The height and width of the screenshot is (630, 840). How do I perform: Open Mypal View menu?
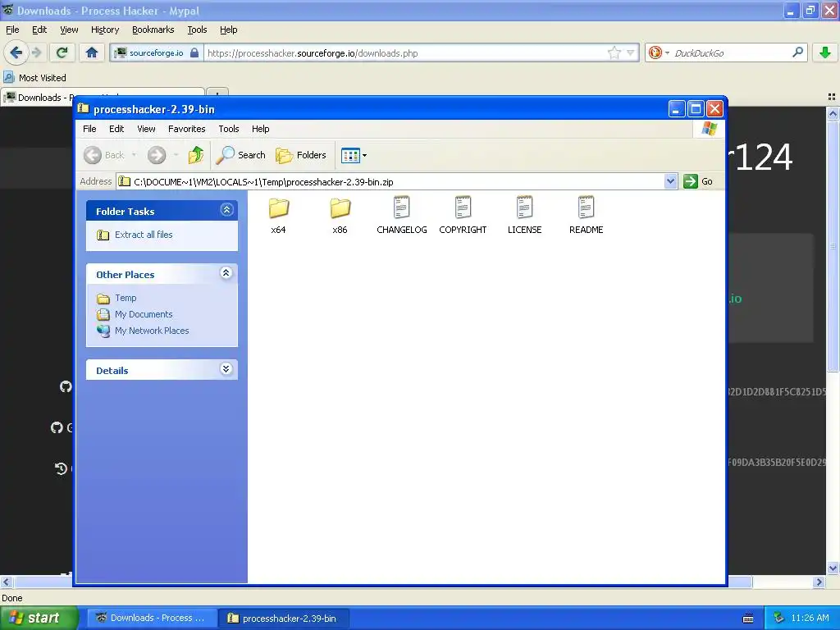[x=69, y=30]
